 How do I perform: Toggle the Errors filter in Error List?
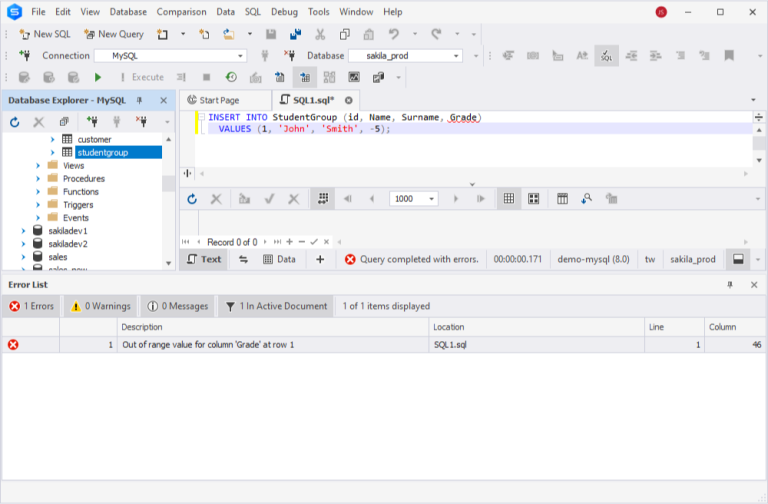[31, 306]
